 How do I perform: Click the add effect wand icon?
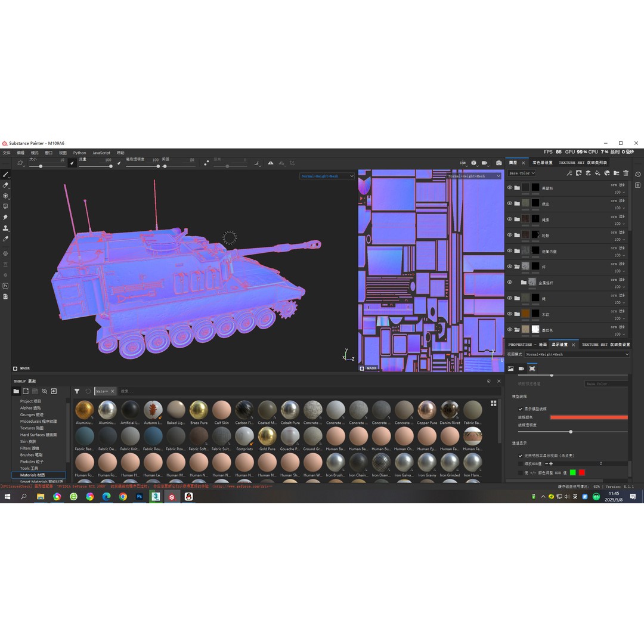click(569, 174)
